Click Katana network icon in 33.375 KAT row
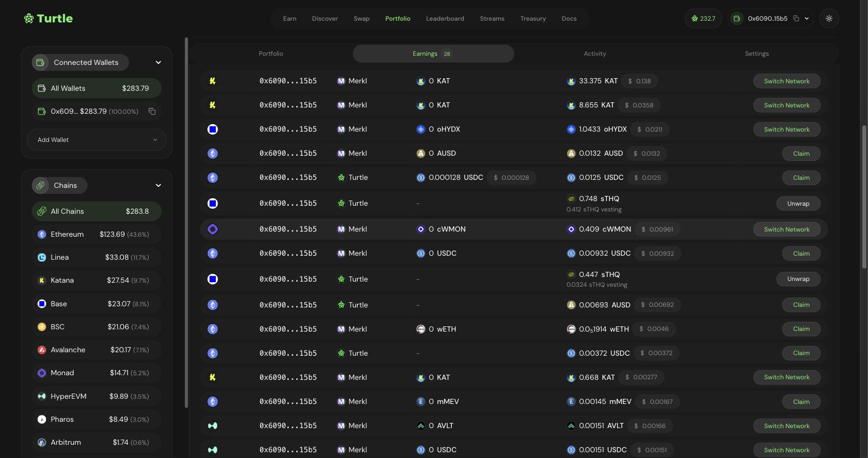Screen dimensions: 868x458 pos(212,81)
